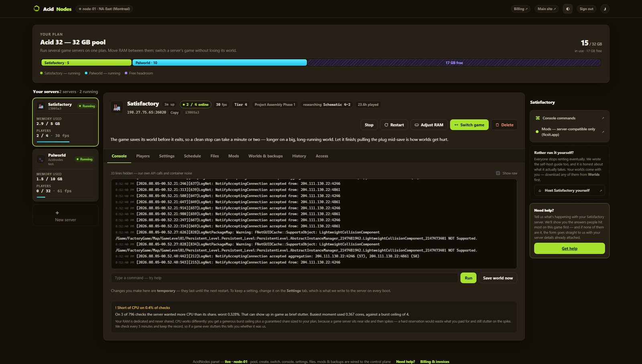Click the Acid Nodes hexagon logo
The width and height of the screenshot is (642, 364).
(37, 8)
